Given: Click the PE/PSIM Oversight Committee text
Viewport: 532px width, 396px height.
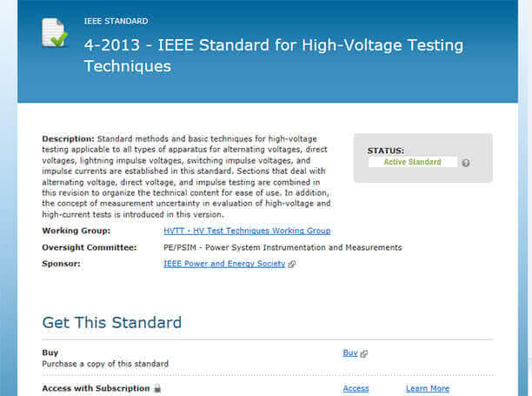Looking at the screenshot, I should tap(283, 247).
